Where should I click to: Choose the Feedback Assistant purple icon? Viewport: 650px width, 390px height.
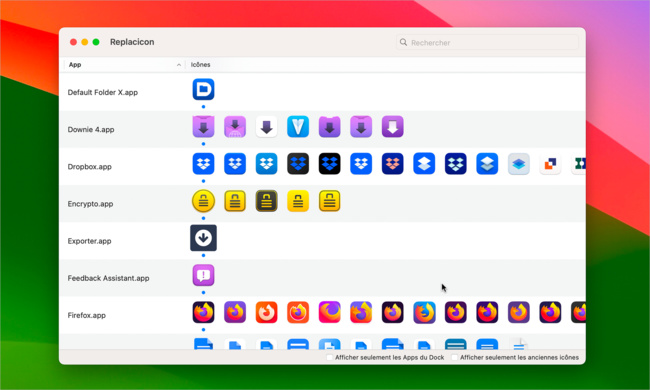tap(203, 275)
